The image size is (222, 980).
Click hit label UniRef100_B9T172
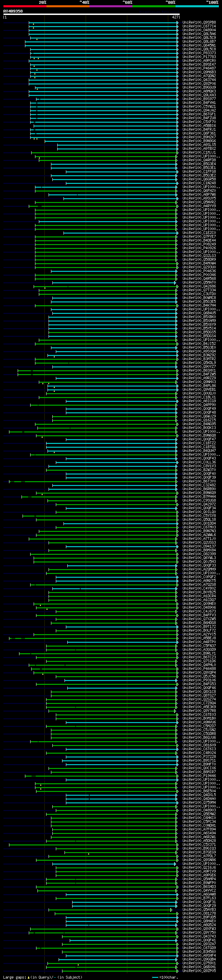(x=199, y=626)
